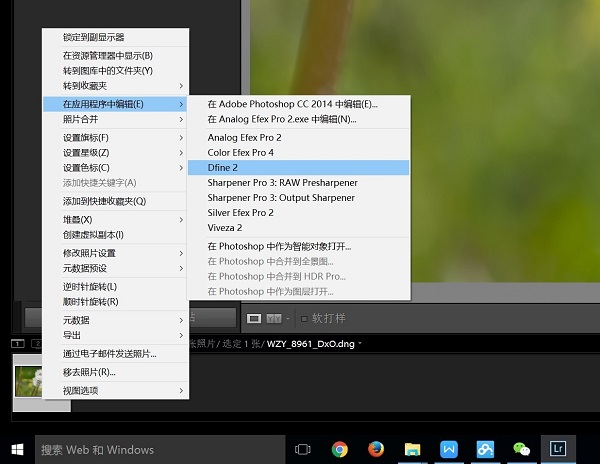
Task: Choose 转到图库中的文件夹(Y)
Action: (x=115, y=71)
